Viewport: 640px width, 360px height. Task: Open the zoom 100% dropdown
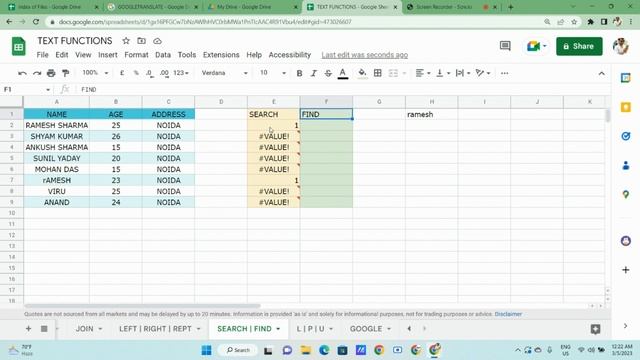[x=95, y=73]
